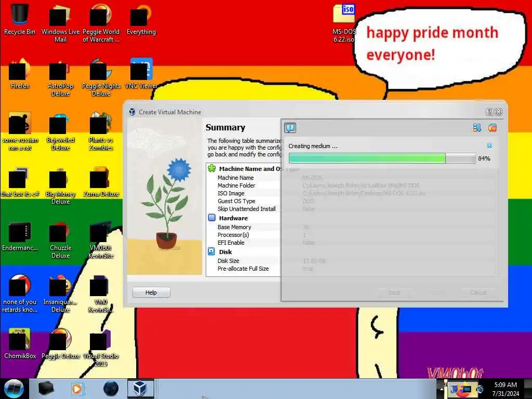Click the dimmed Cancel button
The width and height of the screenshot is (532, 399).
[478, 292]
